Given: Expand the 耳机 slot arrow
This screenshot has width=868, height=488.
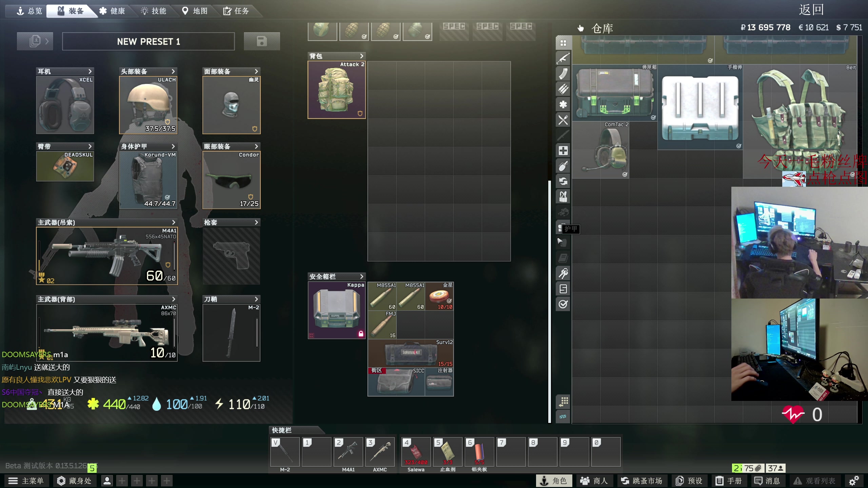Looking at the screenshot, I should pos(90,71).
